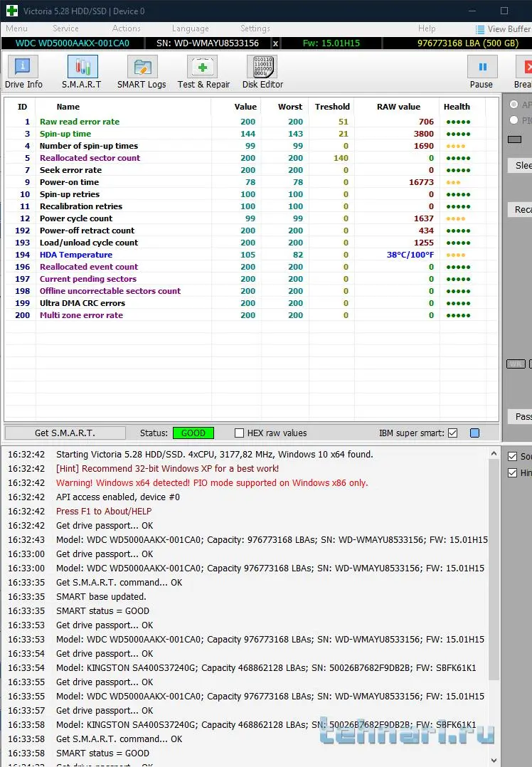Select Reallocated sector count row
Image resolution: width=532 pixels, height=767 pixels.
251,158
